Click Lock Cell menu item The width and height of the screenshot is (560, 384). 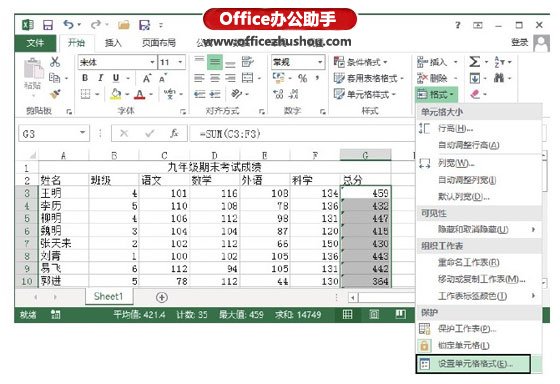pos(479,345)
